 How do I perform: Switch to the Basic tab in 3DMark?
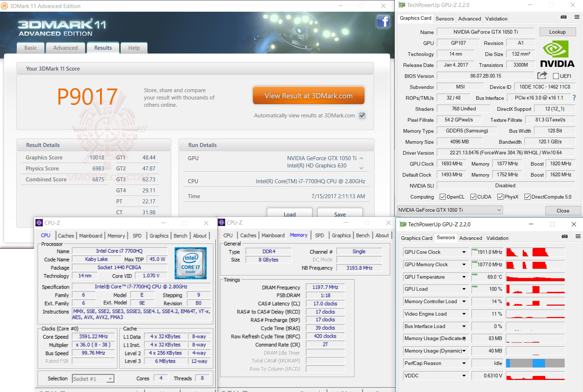click(31, 48)
